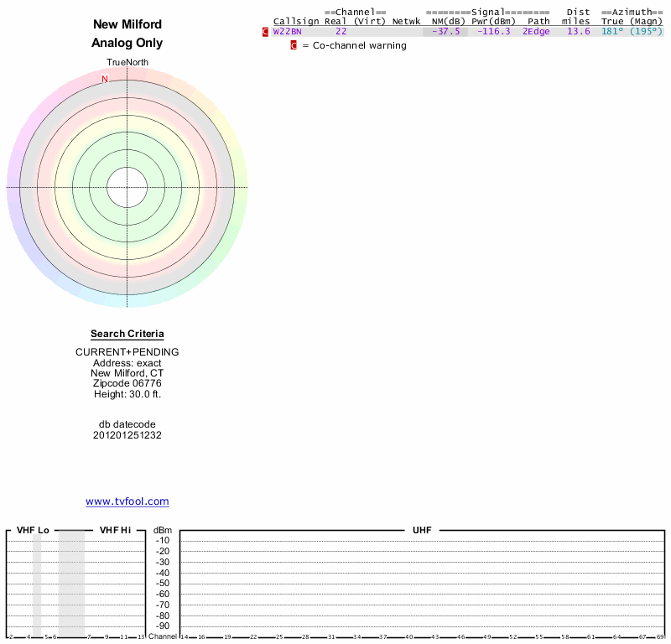Click the VHF Lo chart label
The image size is (671, 644).
coord(33,530)
